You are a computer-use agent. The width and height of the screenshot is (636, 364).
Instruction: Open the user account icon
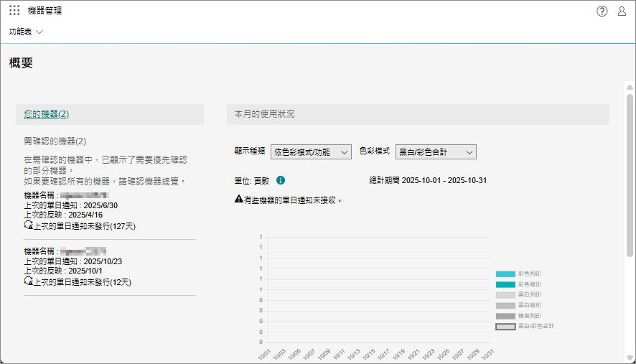(x=622, y=11)
